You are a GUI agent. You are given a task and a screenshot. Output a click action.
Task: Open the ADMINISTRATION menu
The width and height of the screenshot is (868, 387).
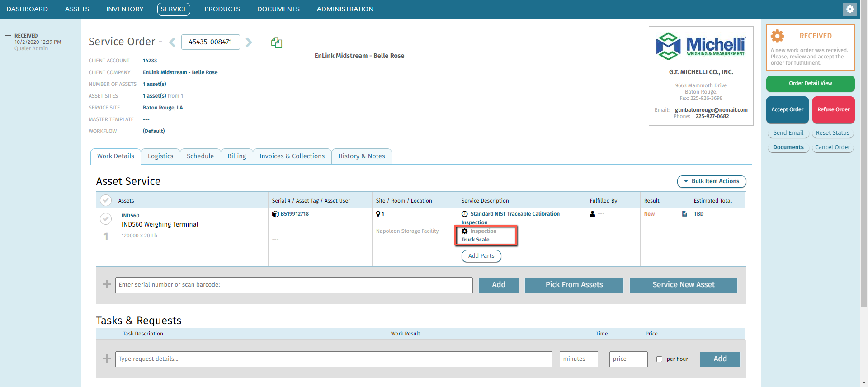tap(345, 9)
